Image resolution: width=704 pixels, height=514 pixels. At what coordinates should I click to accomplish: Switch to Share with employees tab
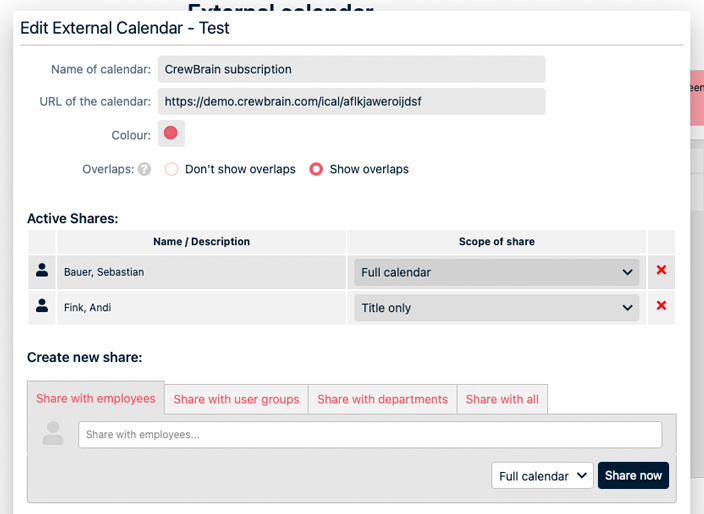pyautogui.click(x=96, y=398)
